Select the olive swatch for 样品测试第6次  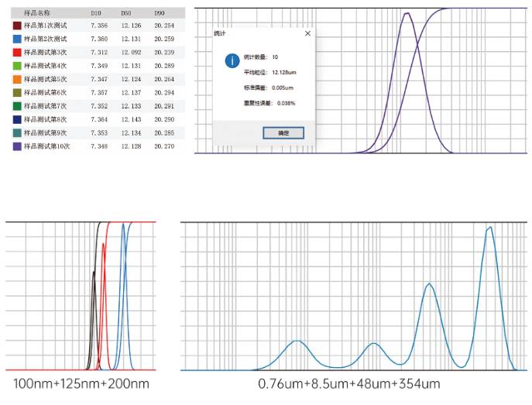(17, 93)
